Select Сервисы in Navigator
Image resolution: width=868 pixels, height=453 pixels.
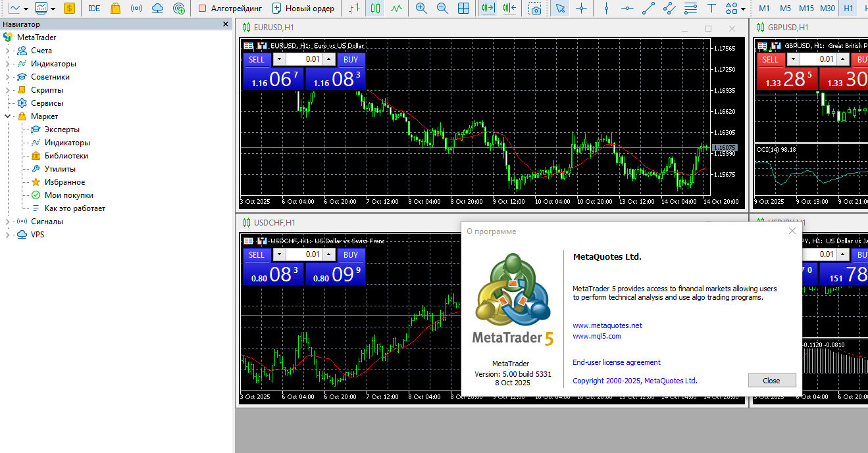click(47, 103)
